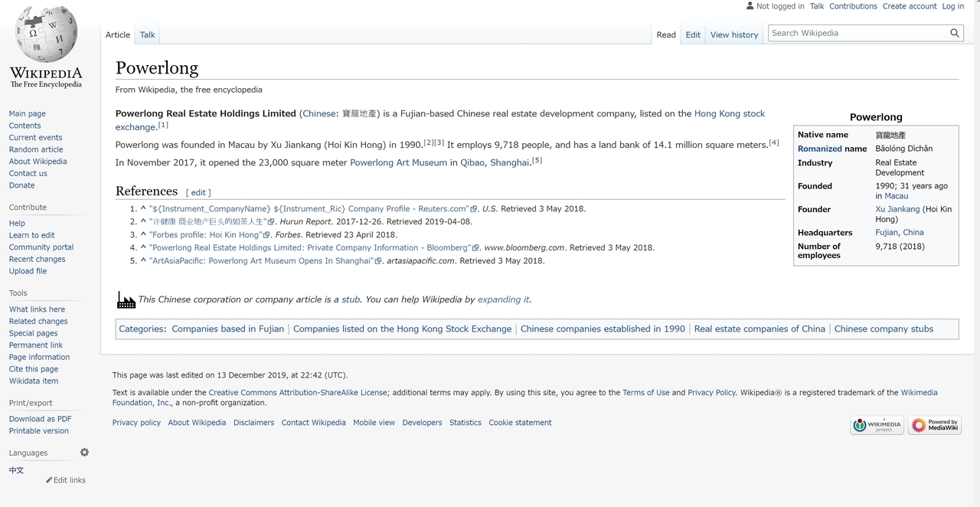Viewport: 980px width, 507px height.
Task: Click the Edit links pencil item
Action: [66, 480]
